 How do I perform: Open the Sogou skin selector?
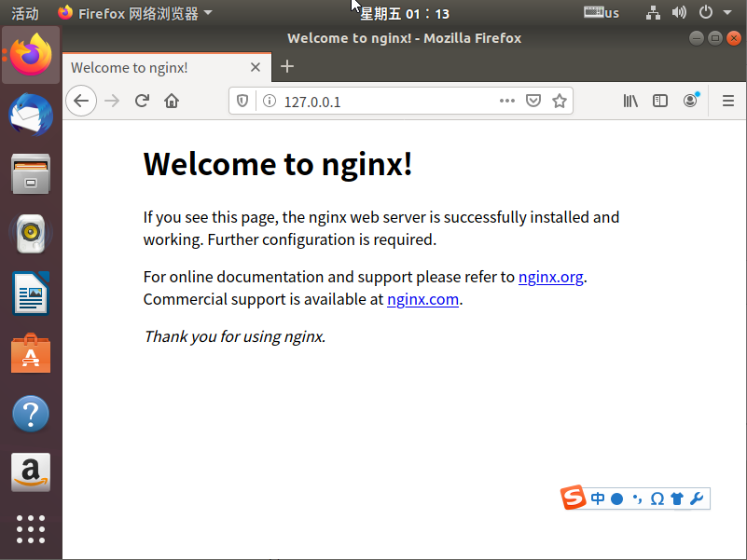676,498
